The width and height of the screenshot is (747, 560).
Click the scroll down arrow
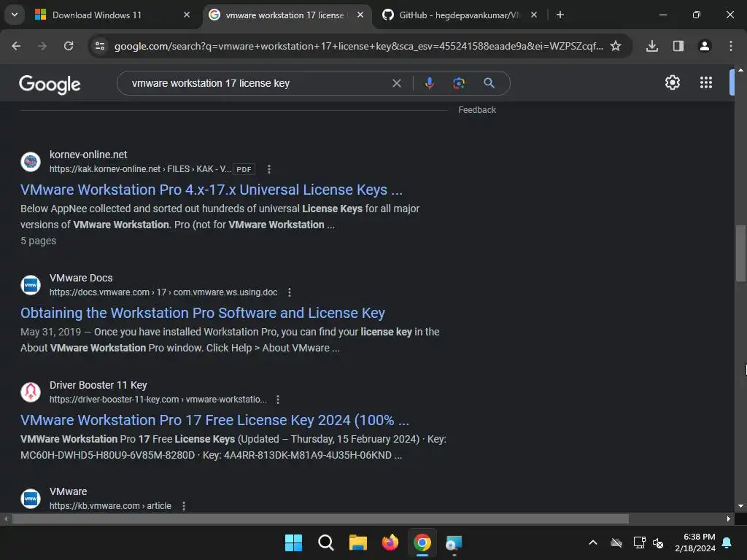point(740,506)
